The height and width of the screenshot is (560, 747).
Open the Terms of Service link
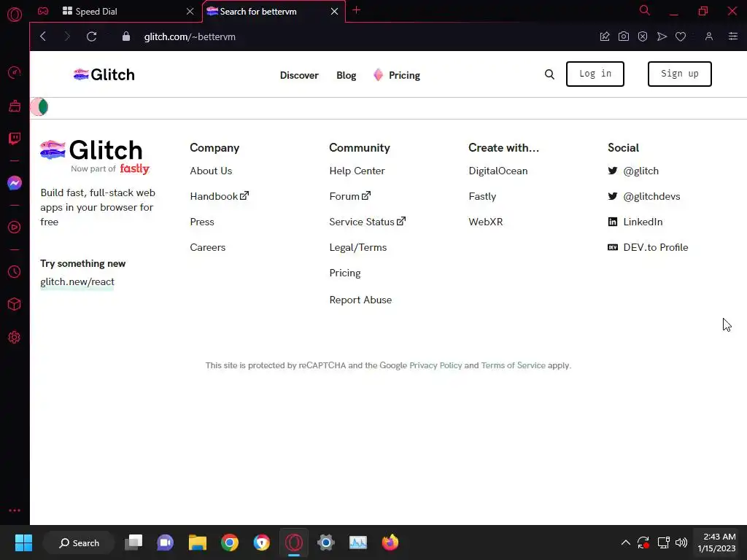click(513, 365)
